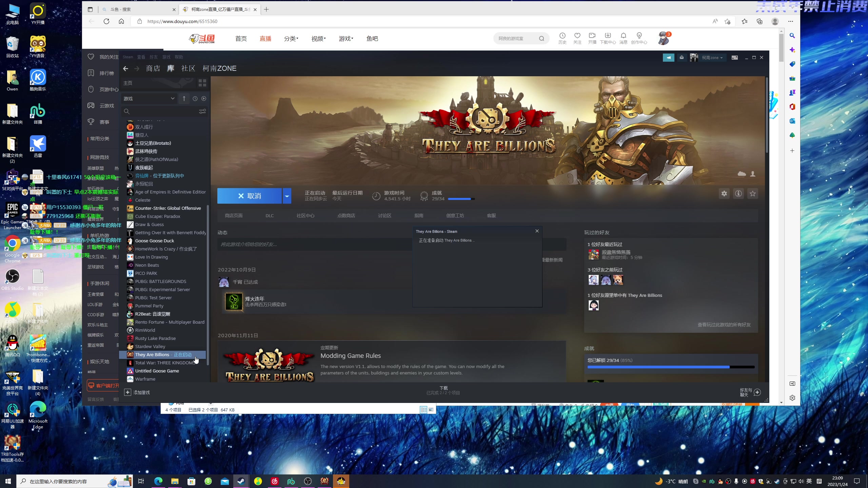Add They Are Billions to favorites star
The height and width of the screenshot is (488, 868).
pos(753,194)
